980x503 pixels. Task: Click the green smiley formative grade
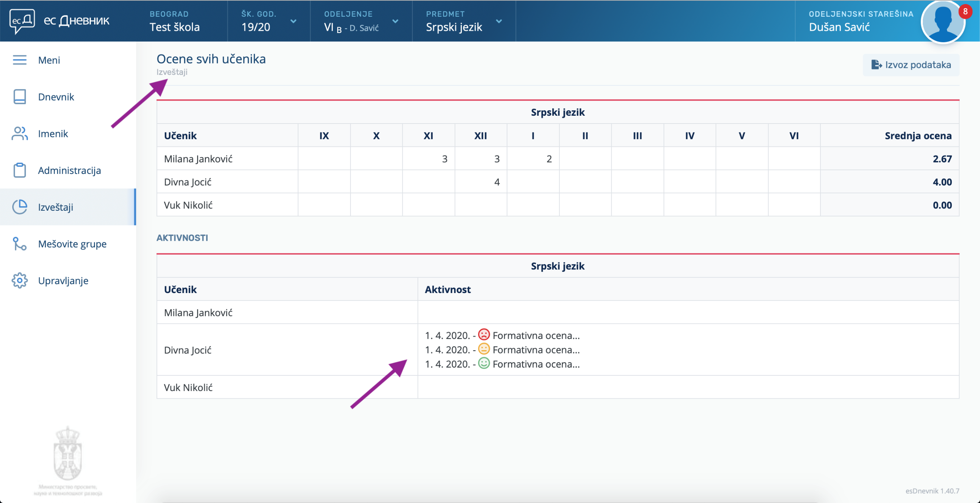[x=484, y=364]
